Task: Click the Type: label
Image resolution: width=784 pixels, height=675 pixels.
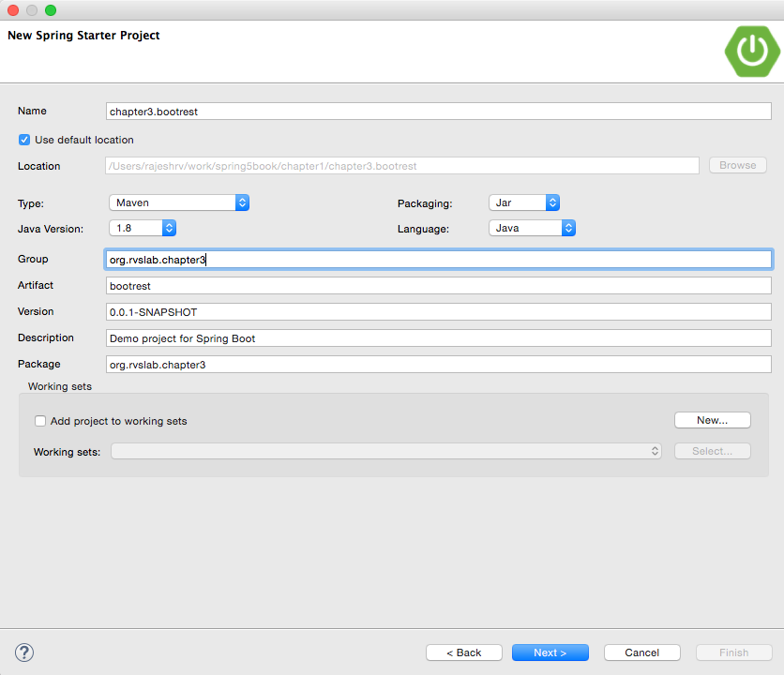Action: point(31,203)
